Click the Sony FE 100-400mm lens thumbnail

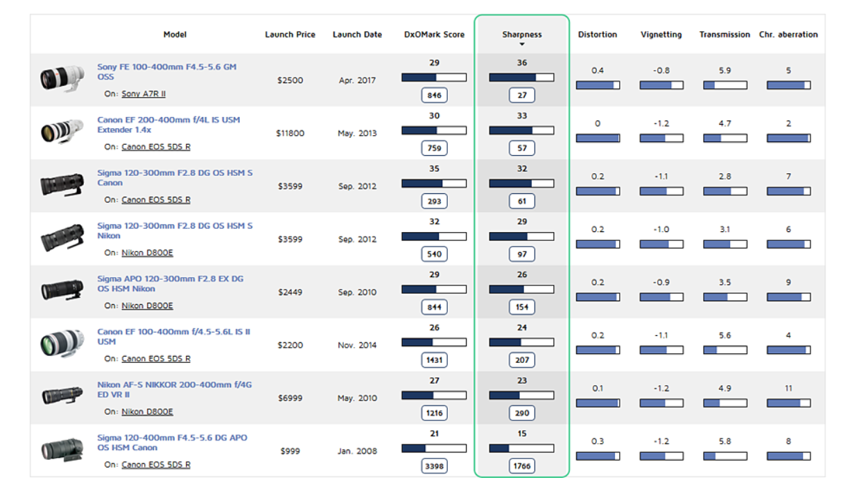pyautogui.click(x=62, y=78)
